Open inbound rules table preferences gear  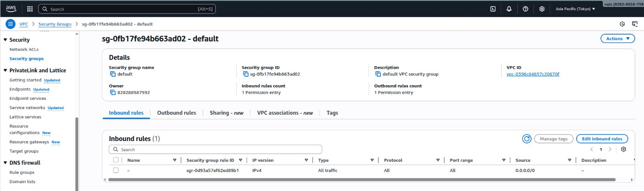tap(624, 149)
